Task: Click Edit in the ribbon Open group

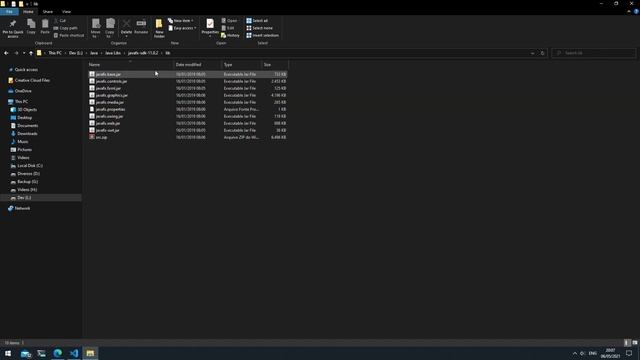Action: point(228,28)
